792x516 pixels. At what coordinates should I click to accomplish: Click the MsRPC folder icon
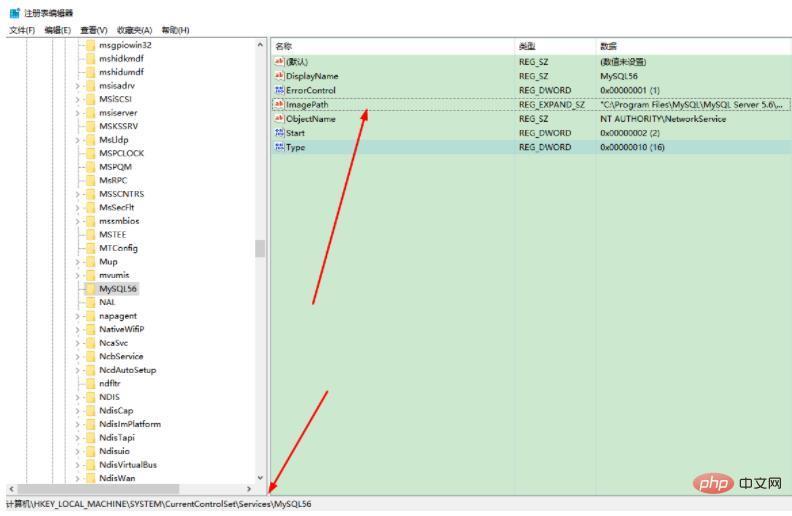point(90,180)
